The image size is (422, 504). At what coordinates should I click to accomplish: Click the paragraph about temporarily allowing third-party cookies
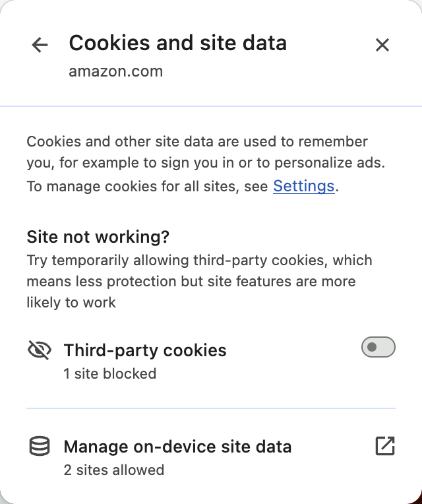tap(199, 281)
